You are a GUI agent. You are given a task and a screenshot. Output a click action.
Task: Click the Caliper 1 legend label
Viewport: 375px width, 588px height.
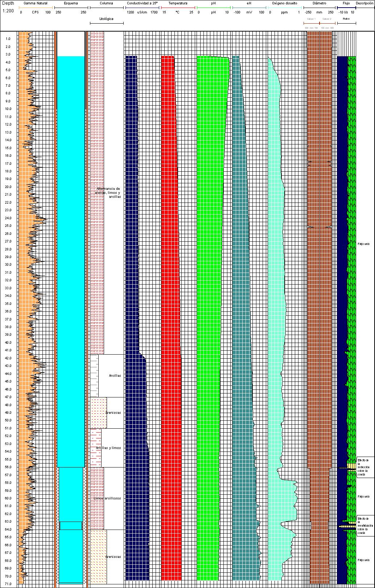311,19
